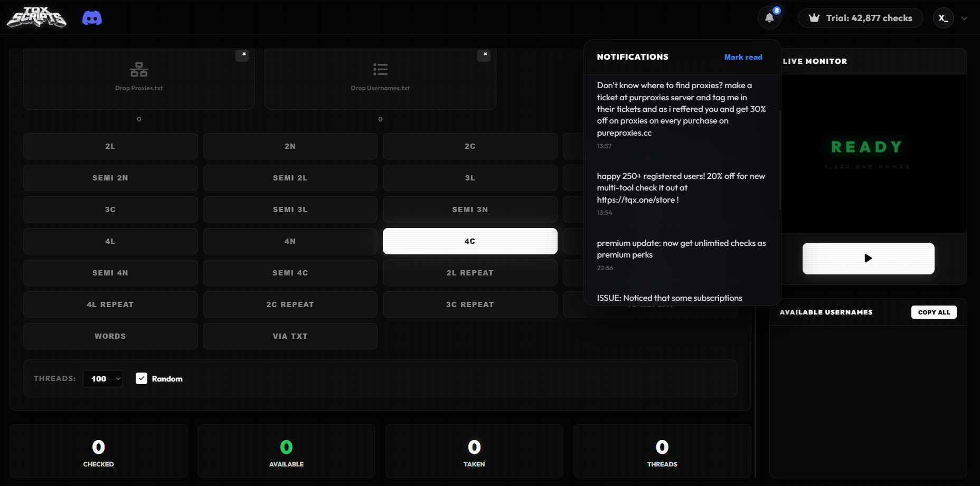This screenshot has width=980, height=486.
Task: Select the VIA TXT mode
Action: pyautogui.click(x=290, y=336)
